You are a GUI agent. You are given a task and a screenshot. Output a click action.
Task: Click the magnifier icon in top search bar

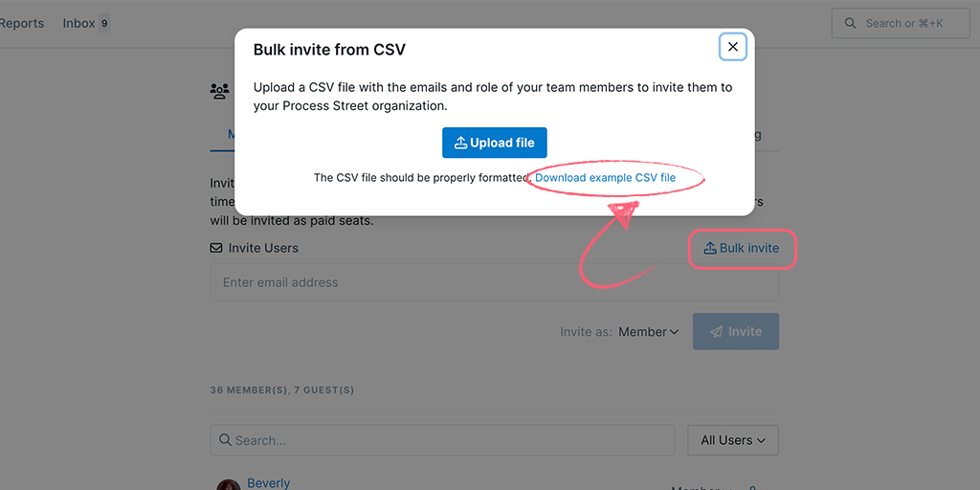850,23
